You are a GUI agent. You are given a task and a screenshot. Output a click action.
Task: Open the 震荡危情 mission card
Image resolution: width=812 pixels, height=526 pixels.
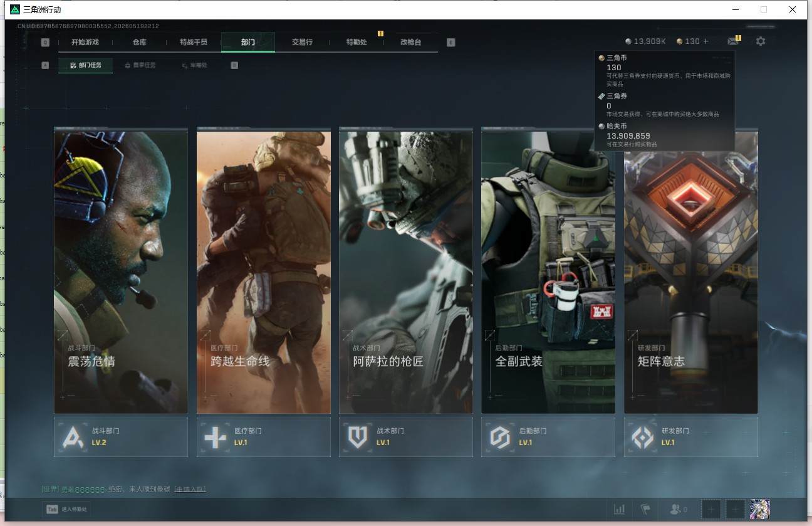pyautogui.click(x=121, y=271)
